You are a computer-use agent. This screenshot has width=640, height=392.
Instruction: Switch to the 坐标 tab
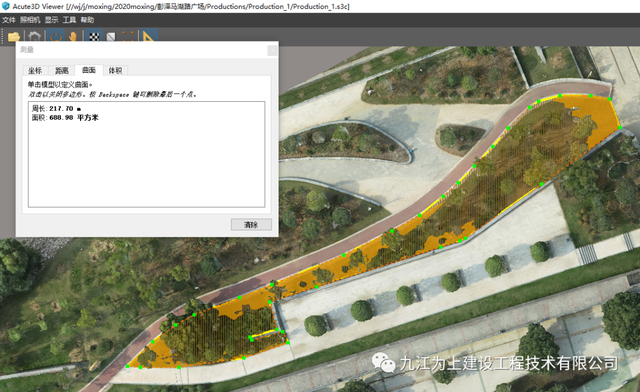click(x=35, y=71)
